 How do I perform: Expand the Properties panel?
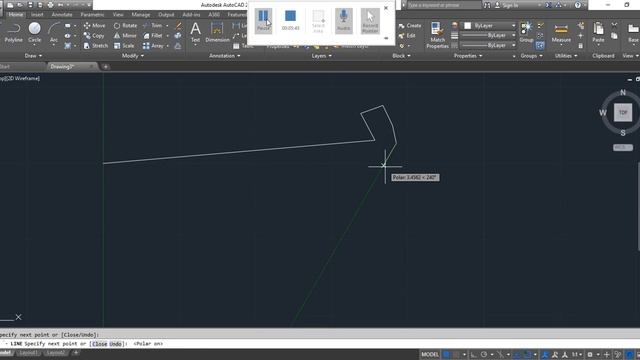(468, 56)
